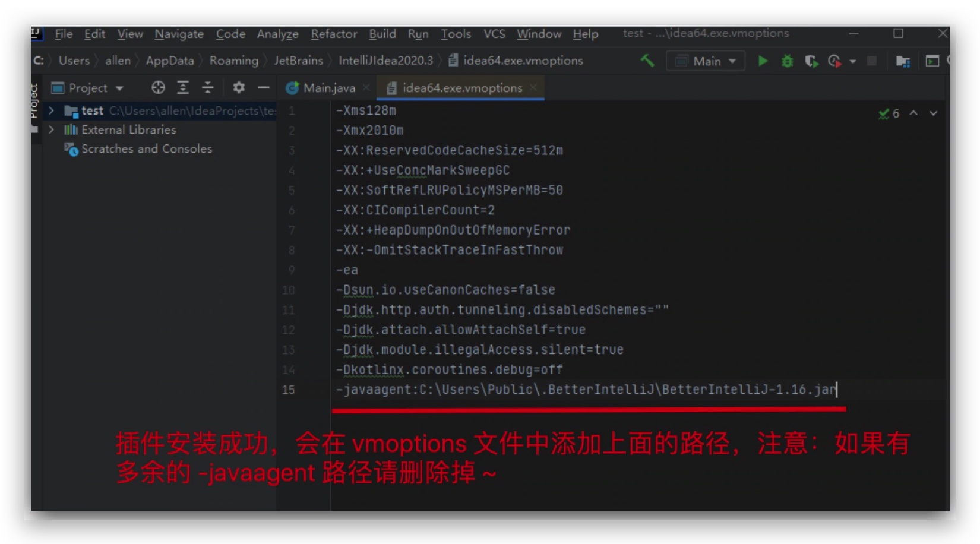This screenshot has height=544, width=980.
Task: Click the -XX:CICompilerCount=2 line
Action: [415, 210]
